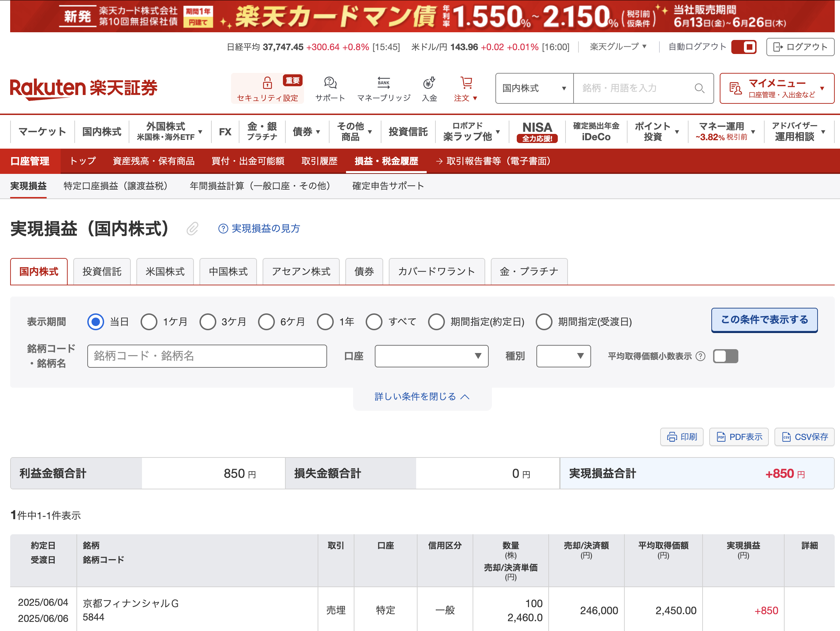Viewport: 840px width, 631px height.
Task: Click the paperclip icon beside the title
Action: [192, 229]
